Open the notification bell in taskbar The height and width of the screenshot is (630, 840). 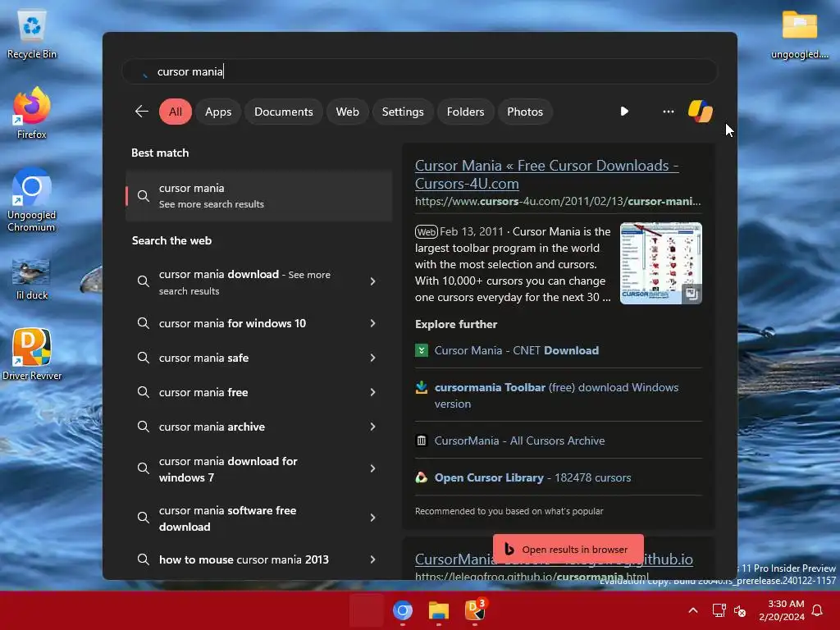coord(817,610)
